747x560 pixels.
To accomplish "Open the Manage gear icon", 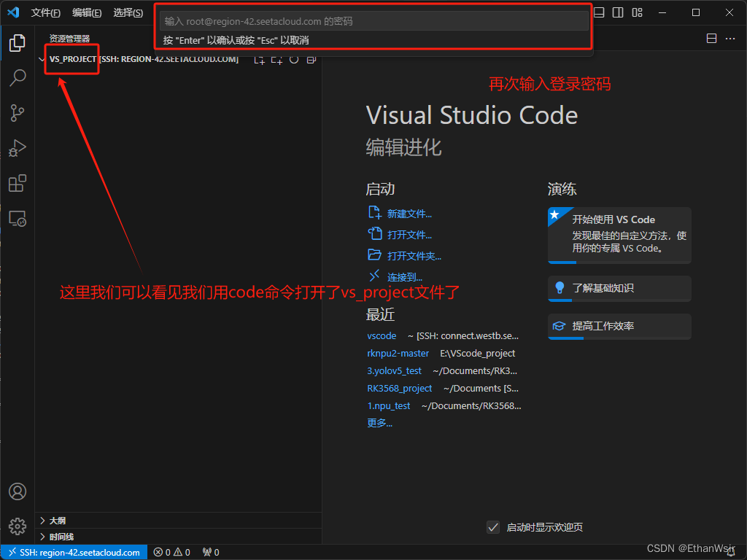I will (x=18, y=526).
